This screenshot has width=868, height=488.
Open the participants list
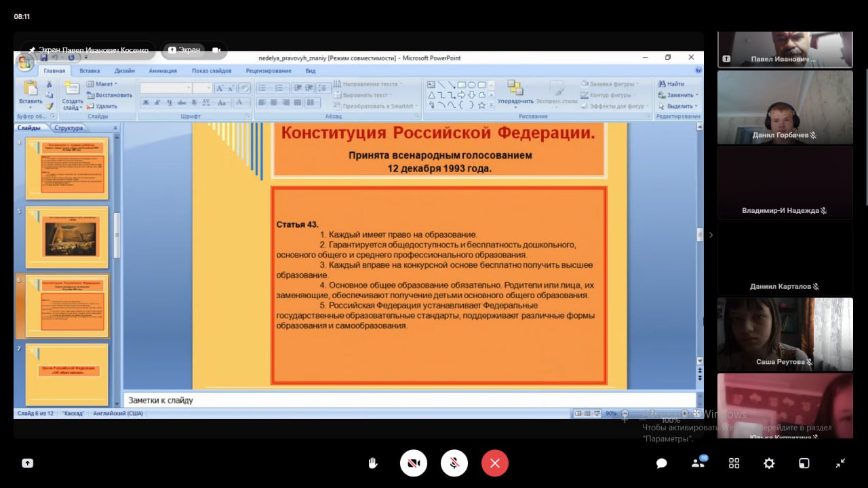coord(698,463)
